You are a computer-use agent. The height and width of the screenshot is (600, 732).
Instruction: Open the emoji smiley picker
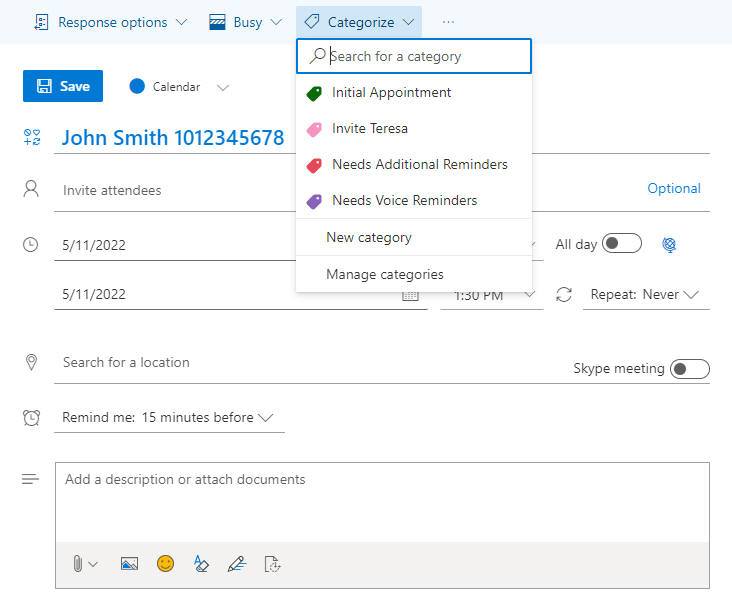[165, 564]
